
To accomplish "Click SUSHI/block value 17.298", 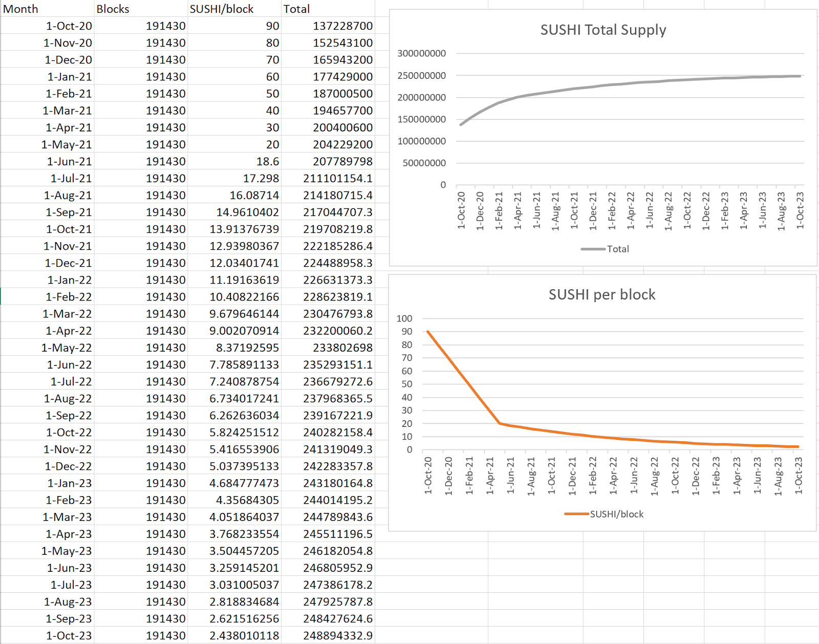I will (x=234, y=178).
